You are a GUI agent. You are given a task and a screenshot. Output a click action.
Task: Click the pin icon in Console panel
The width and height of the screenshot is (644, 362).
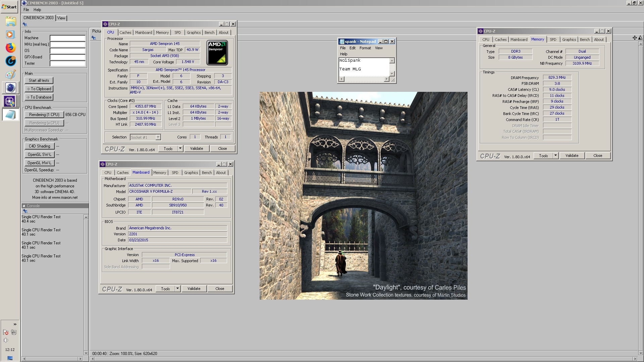pyautogui.click(x=25, y=211)
